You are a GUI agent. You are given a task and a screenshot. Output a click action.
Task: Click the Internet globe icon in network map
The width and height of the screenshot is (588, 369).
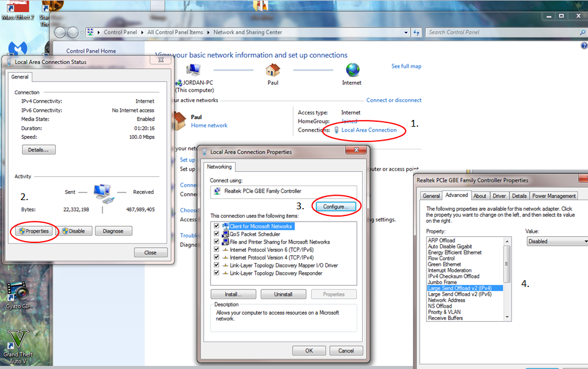click(352, 70)
